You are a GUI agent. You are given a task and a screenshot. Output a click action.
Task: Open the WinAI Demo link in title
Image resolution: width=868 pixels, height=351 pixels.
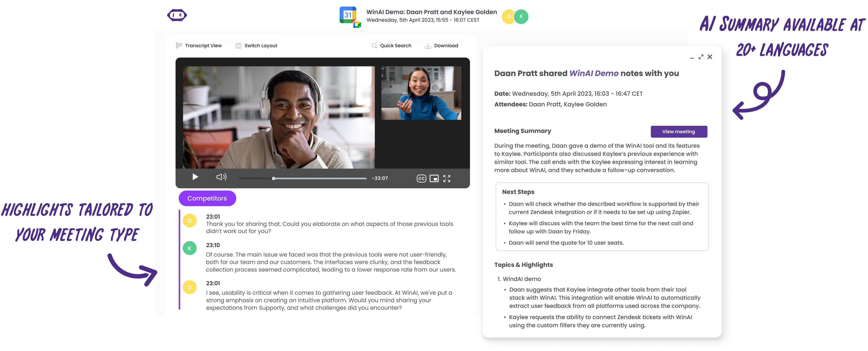click(594, 73)
